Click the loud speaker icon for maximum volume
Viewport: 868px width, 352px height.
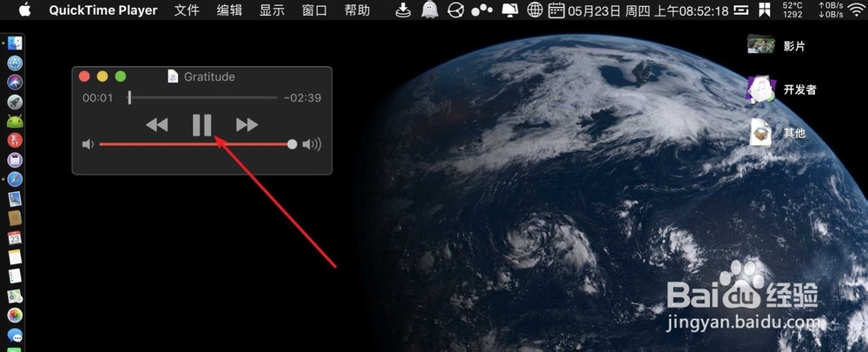pyautogui.click(x=312, y=144)
